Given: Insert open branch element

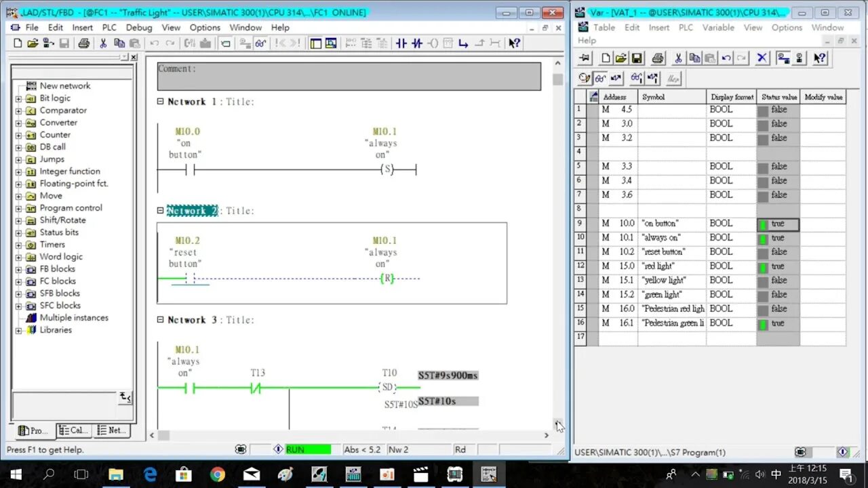Looking at the screenshot, I should click(463, 43).
